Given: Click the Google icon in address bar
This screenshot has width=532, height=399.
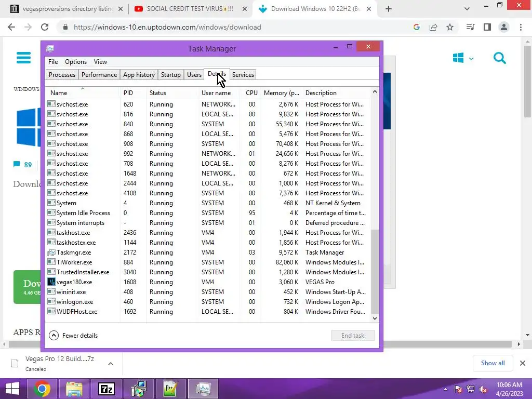Looking at the screenshot, I should click(417, 27).
